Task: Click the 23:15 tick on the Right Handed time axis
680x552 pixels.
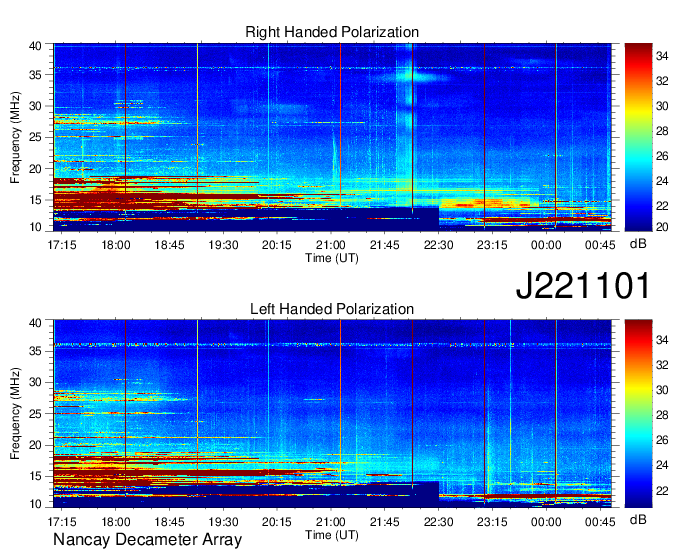Action: [492, 245]
